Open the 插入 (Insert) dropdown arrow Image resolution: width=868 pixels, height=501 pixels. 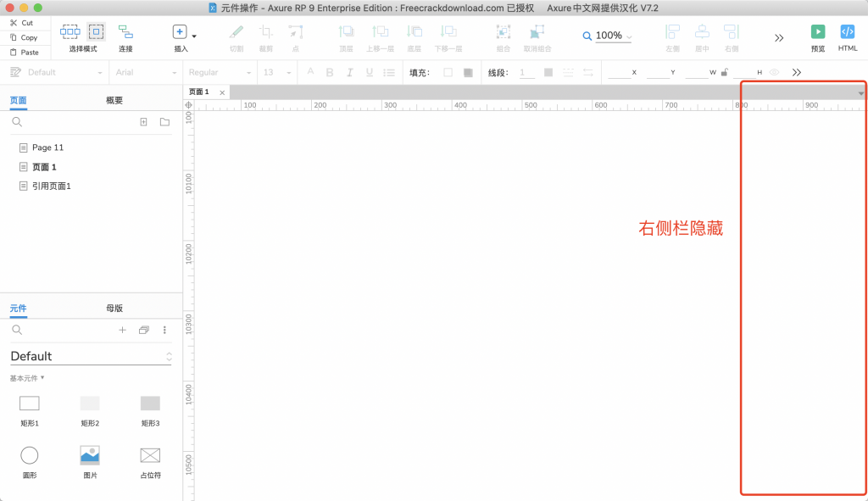pos(194,36)
